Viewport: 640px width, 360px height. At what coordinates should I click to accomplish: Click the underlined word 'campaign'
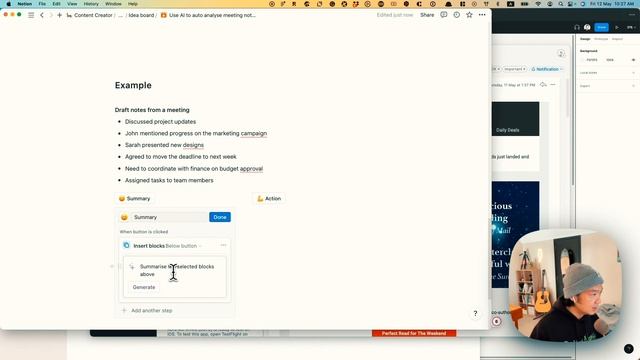click(x=253, y=133)
